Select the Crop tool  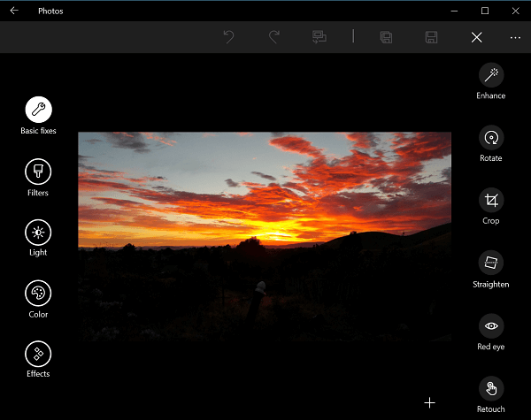[491, 201]
